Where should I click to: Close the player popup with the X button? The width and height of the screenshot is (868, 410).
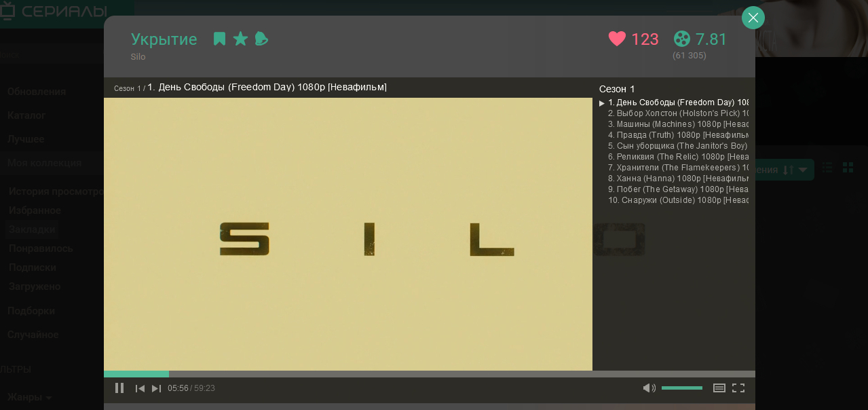[x=753, y=18]
